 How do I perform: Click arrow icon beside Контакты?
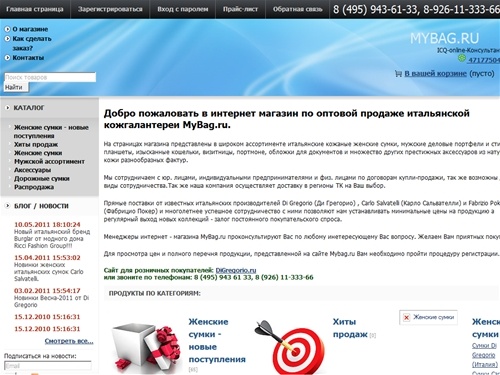point(7,58)
